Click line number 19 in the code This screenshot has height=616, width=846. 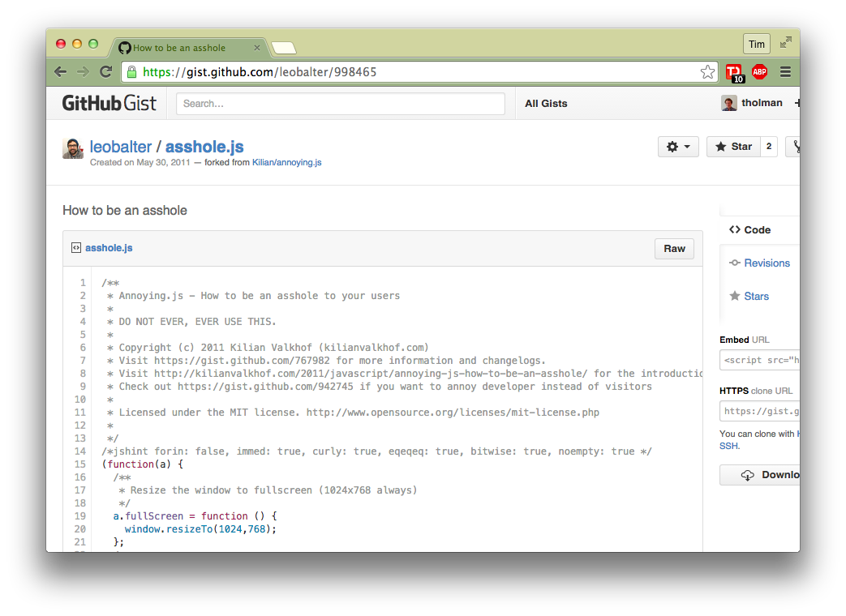pyautogui.click(x=79, y=515)
